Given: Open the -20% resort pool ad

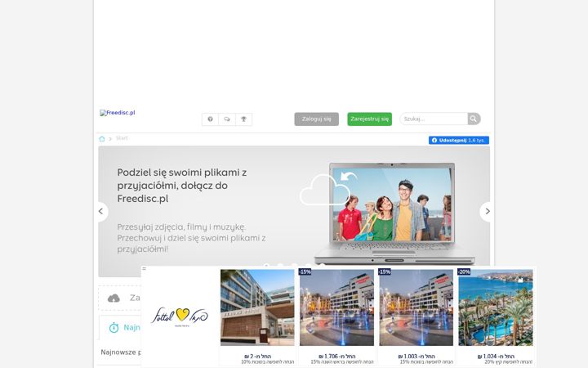Looking at the screenshot, I should coord(496,307).
